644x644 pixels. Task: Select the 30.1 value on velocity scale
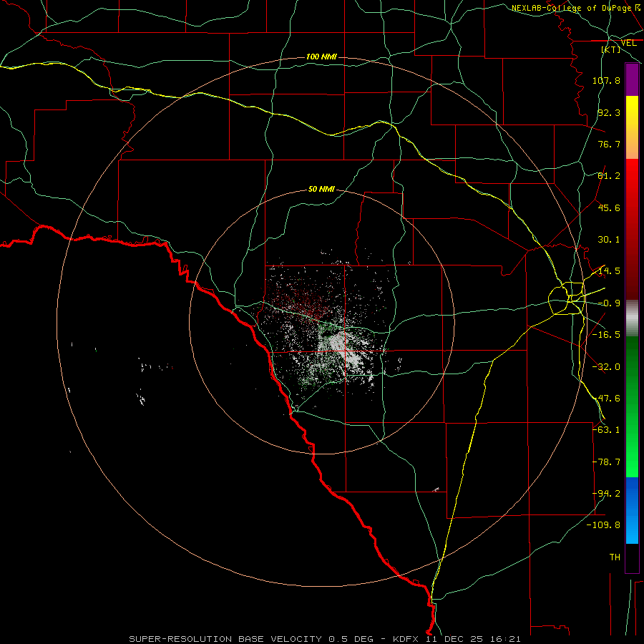pos(609,240)
